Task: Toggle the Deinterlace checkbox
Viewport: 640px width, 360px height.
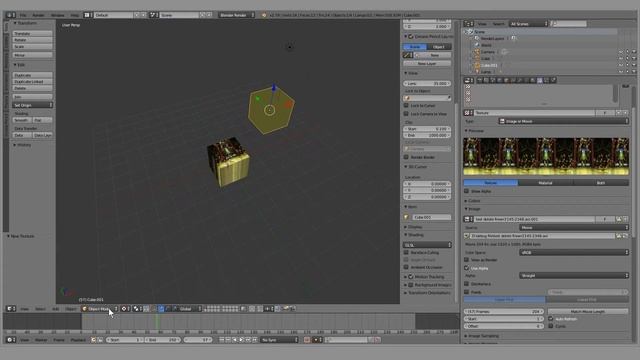Action: pos(467,284)
